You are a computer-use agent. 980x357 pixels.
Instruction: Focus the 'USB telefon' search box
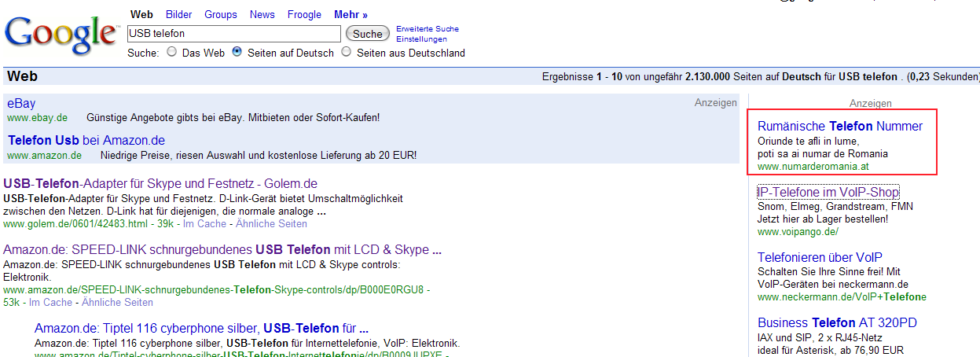point(234,34)
